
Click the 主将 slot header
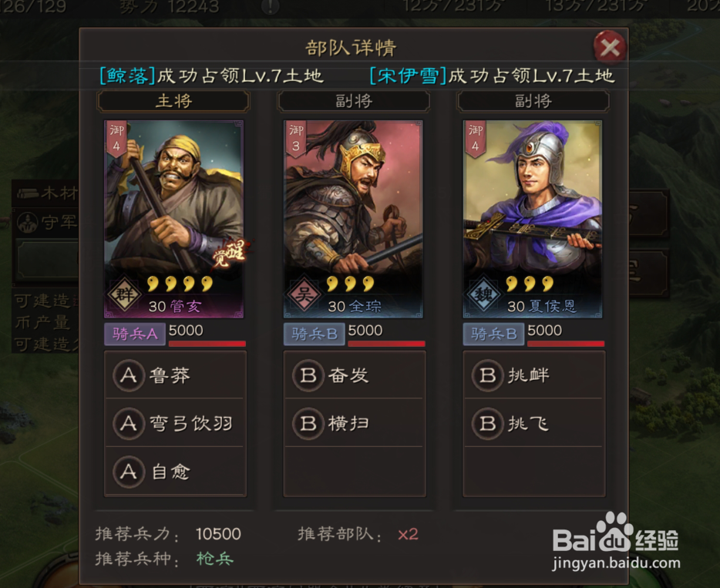[x=173, y=101]
